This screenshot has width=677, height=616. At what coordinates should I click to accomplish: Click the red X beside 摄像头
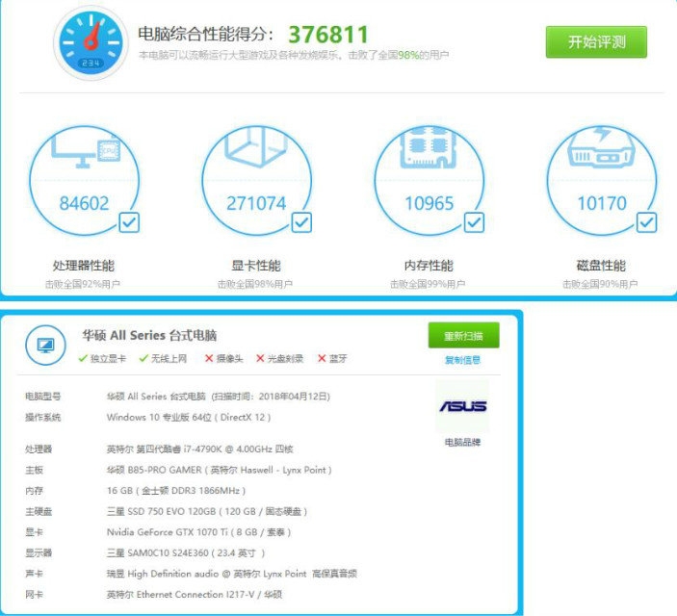(x=209, y=358)
